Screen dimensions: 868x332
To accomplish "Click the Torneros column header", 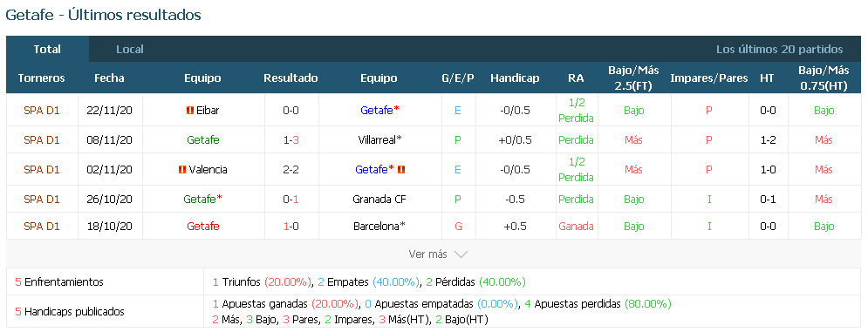I will (42, 78).
